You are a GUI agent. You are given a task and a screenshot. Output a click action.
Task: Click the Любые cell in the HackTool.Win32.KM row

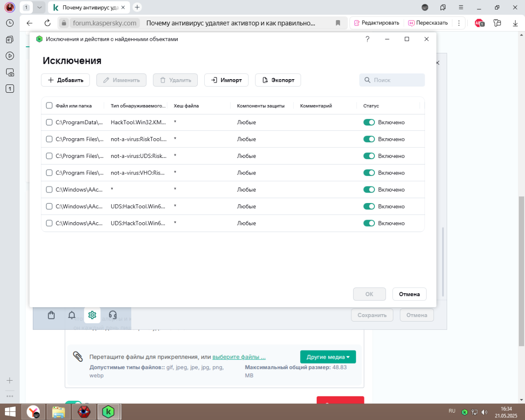[x=246, y=122]
